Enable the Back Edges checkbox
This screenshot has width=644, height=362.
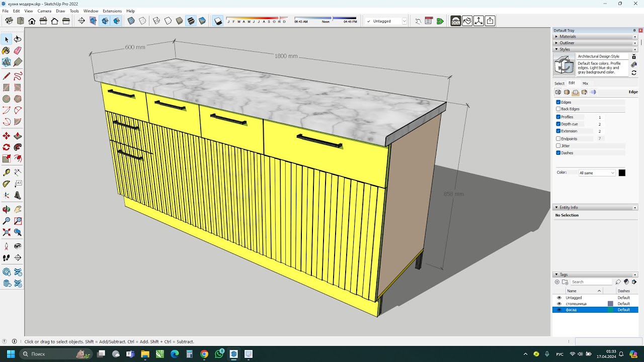(558, 109)
